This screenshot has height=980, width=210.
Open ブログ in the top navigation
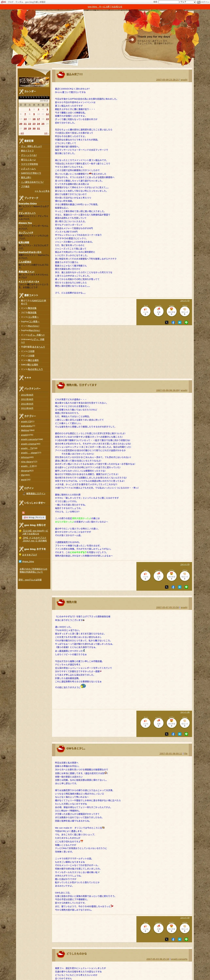(10, 2)
